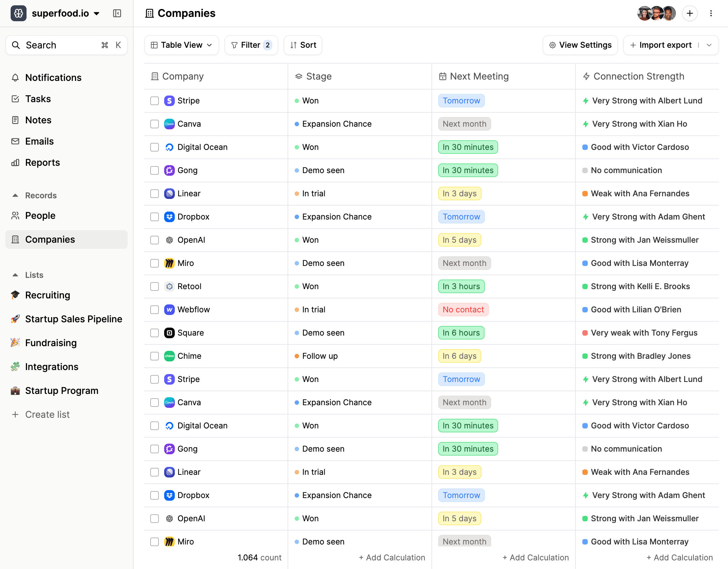Viewport: 728px width, 569px height.
Task: Collapse the Lists section
Action: click(15, 275)
